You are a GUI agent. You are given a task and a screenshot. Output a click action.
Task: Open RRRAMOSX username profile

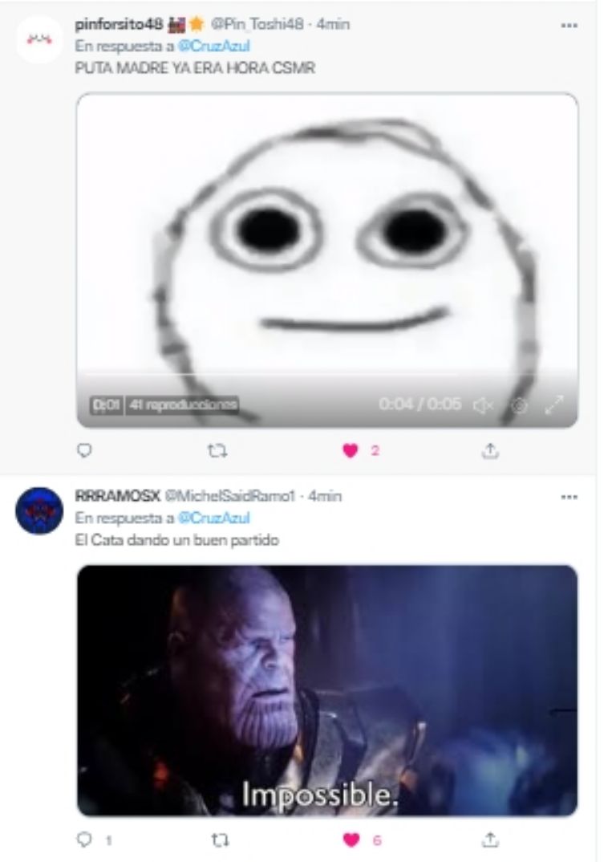coord(118,496)
